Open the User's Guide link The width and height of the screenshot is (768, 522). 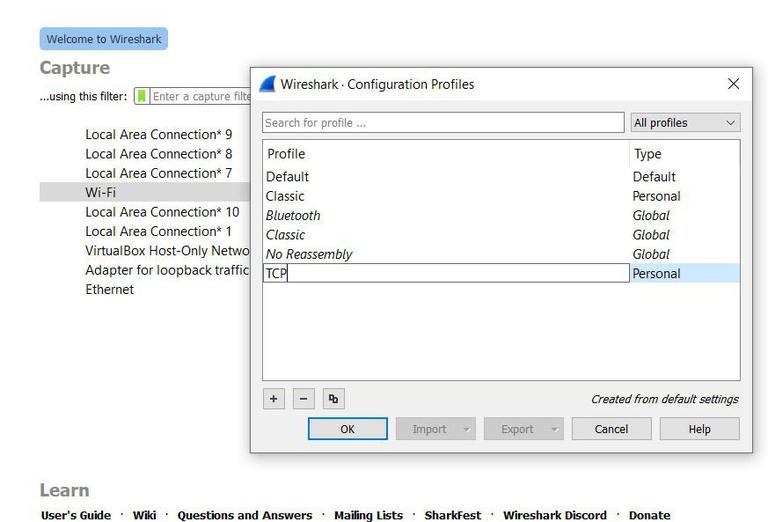[76, 515]
